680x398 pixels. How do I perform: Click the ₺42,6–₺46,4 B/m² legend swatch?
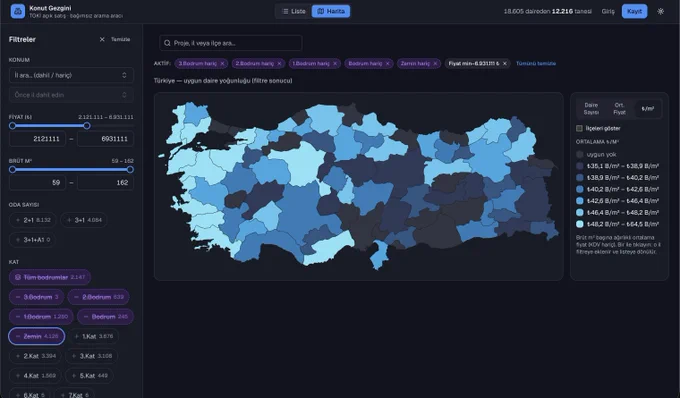pyautogui.click(x=580, y=201)
